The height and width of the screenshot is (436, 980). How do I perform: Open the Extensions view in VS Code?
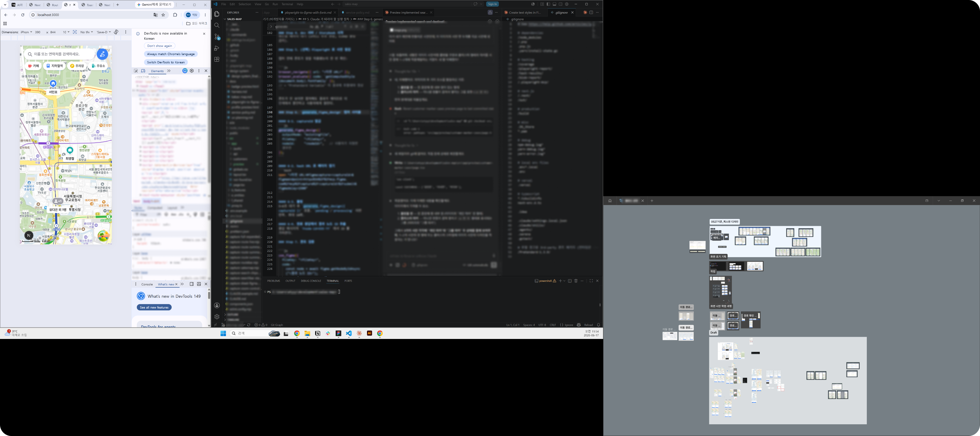point(217,59)
